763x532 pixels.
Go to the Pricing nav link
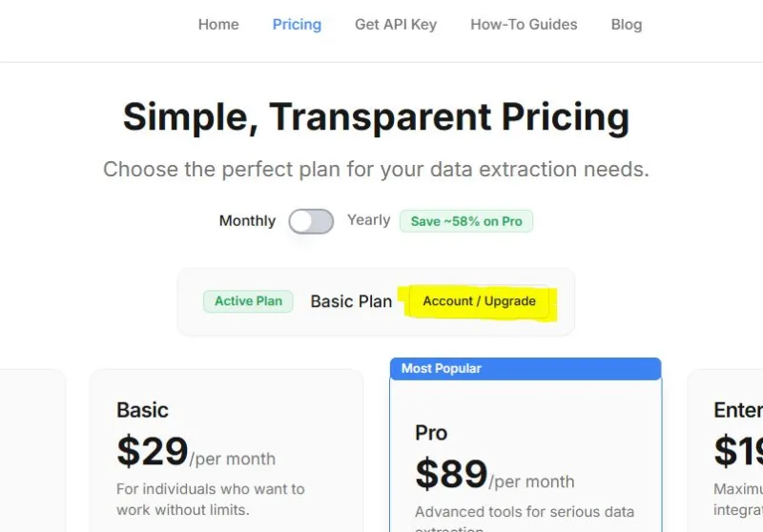[x=297, y=25]
